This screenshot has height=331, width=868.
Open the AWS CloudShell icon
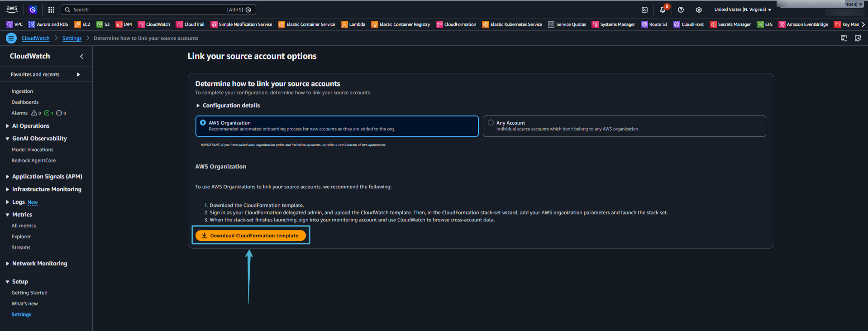pos(644,10)
